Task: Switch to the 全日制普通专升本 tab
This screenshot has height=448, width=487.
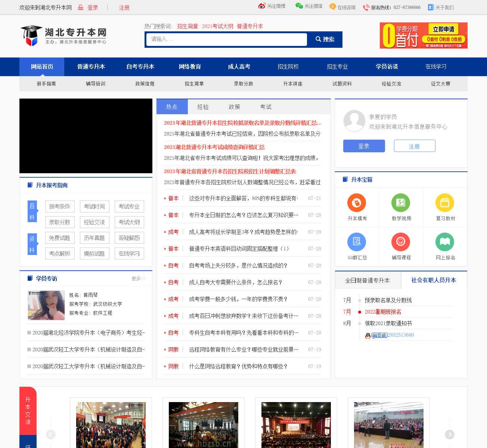Action: (x=367, y=280)
